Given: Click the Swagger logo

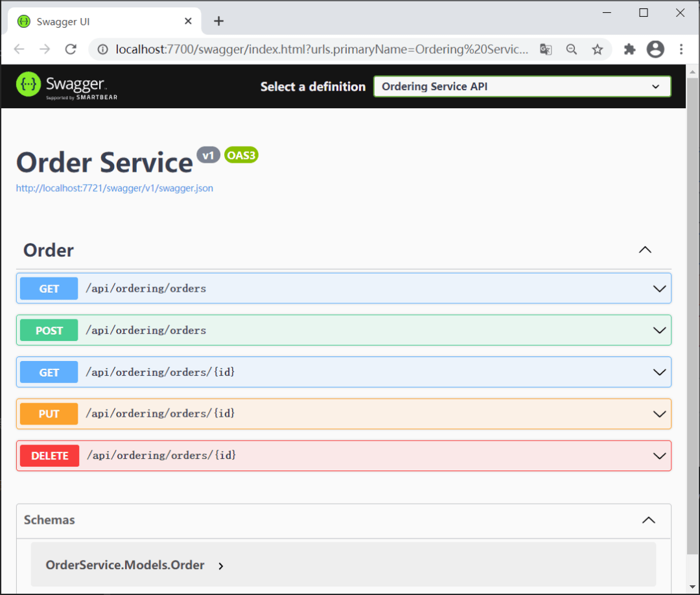Looking at the screenshot, I should pos(67,86).
